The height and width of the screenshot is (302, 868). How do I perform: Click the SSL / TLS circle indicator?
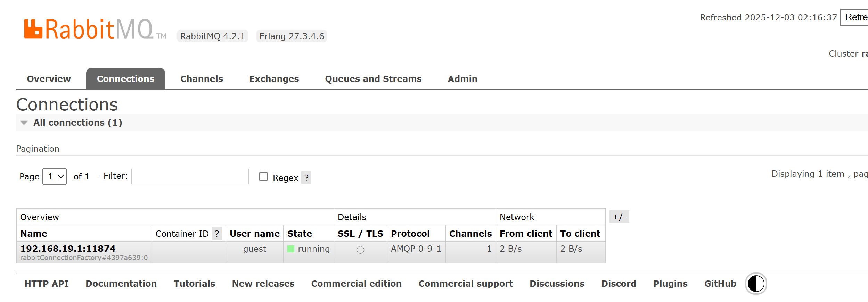(x=360, y=250)
